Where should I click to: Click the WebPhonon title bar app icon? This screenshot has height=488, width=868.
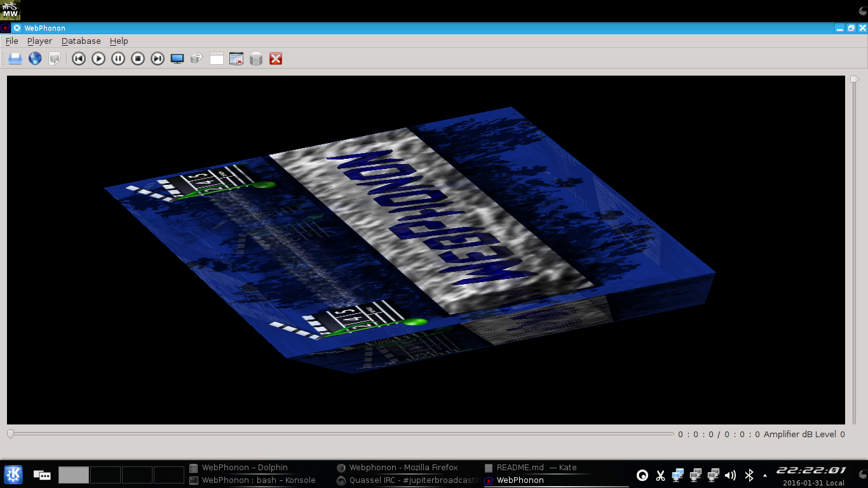(x=5, y=28)
